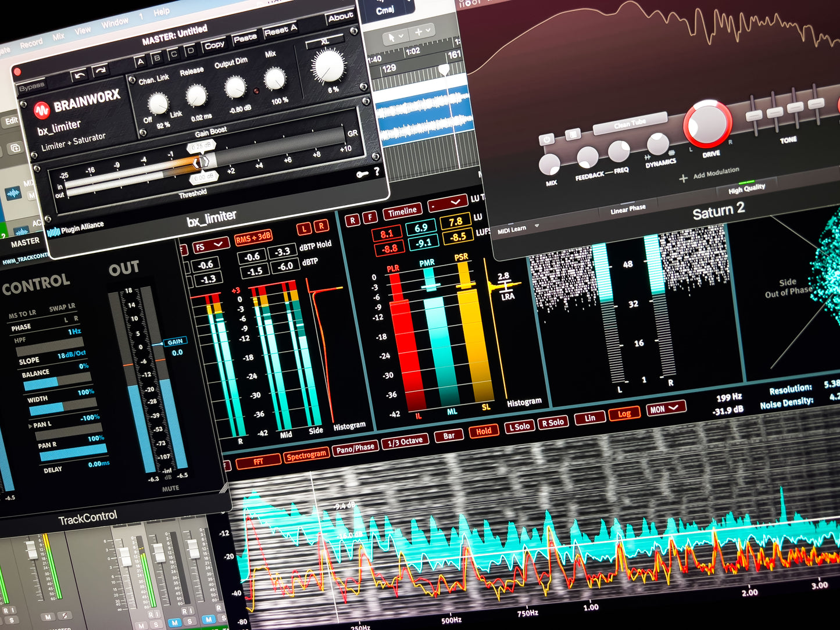Toggle RMS + 3dB in the meter
Image resolution: width=840 pixels, height=630 pixels.
[x=253, y=238]
